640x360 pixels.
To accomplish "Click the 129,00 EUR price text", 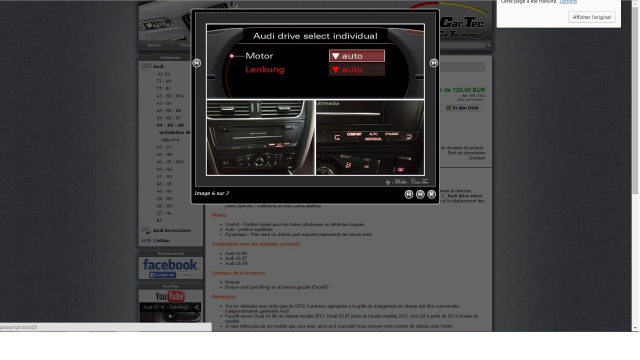I will tap(469, 90).
